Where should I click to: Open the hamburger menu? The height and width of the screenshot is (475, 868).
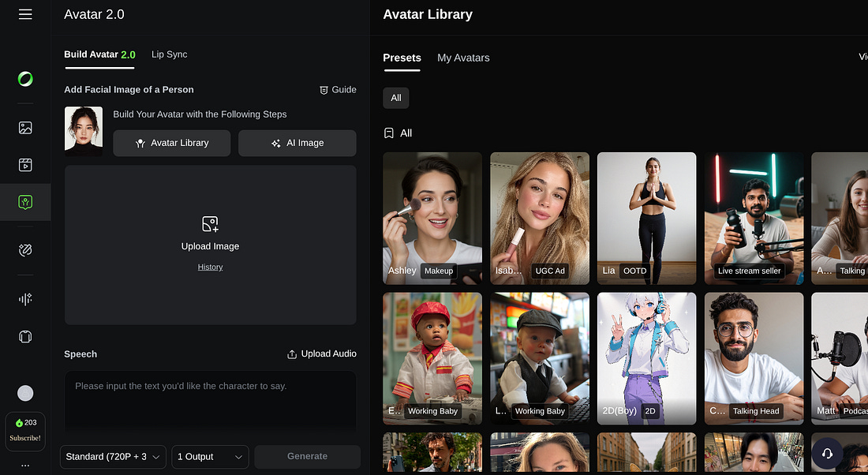pos(25,14)
